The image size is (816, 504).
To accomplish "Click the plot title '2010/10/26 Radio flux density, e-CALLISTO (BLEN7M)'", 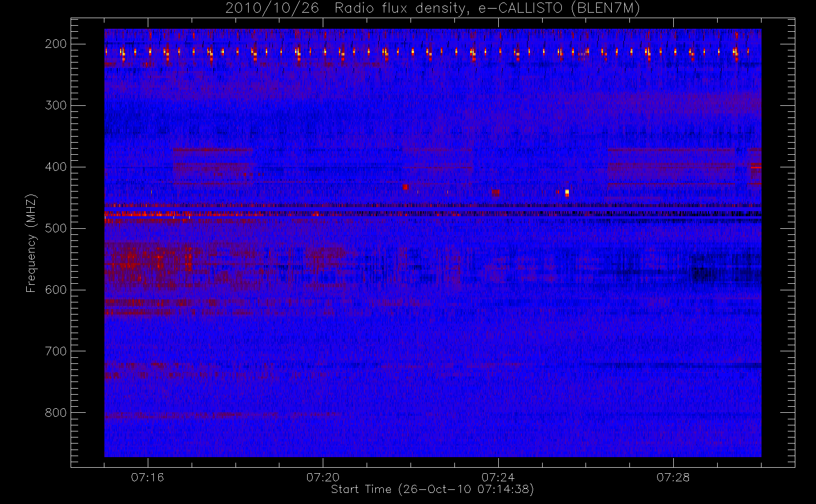I will pyautogui.click(x=432, y=9).
